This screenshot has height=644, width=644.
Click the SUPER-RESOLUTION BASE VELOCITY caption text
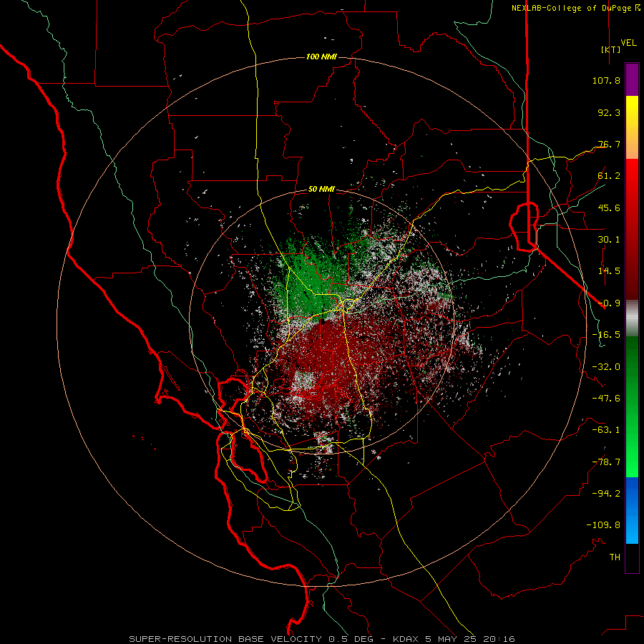[225, 639]
